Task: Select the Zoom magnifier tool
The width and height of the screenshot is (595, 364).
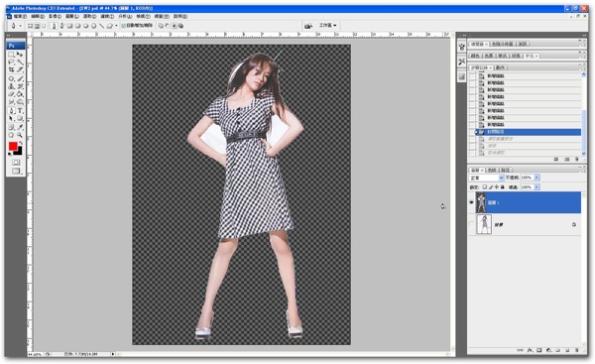Action: [20, 135]
